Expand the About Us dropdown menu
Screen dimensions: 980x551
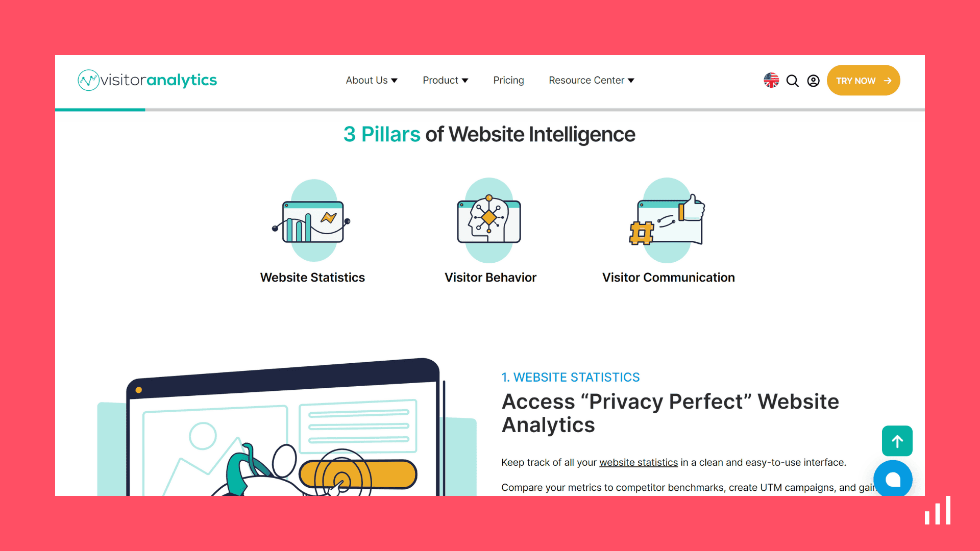[372, 80]
